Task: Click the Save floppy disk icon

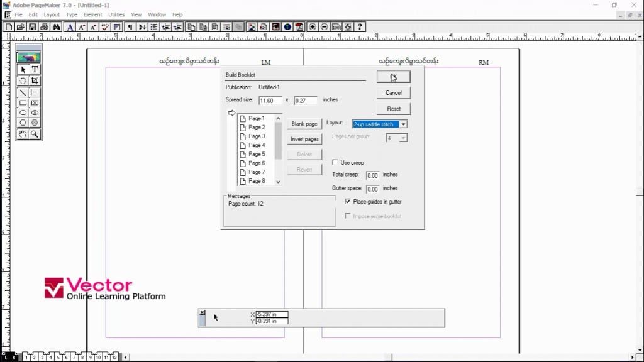Action: [x=32, y=27]
